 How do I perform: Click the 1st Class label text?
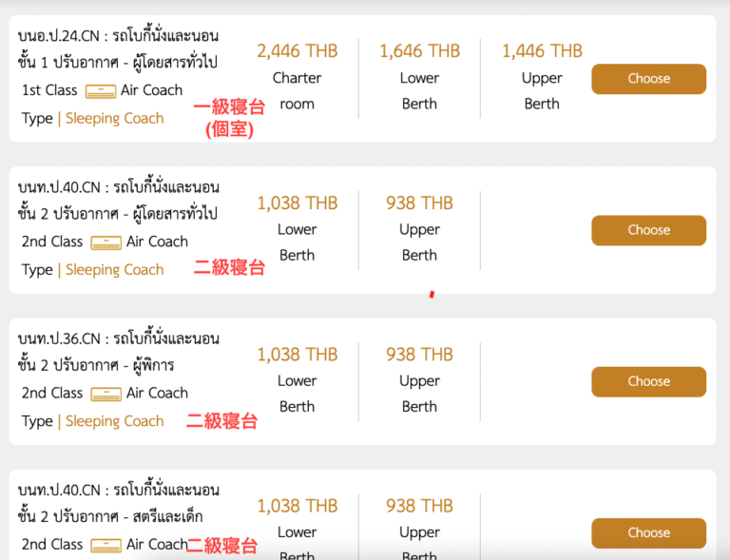[x=49, y=90]
